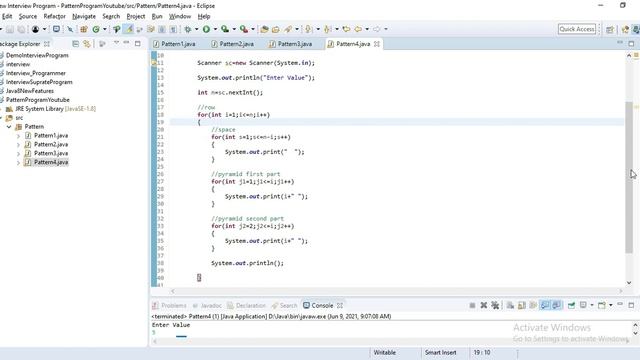Screen dimensions: 640x360
Task: Switch to the Pattern3.java editor tab
Action: click(291, 44)
